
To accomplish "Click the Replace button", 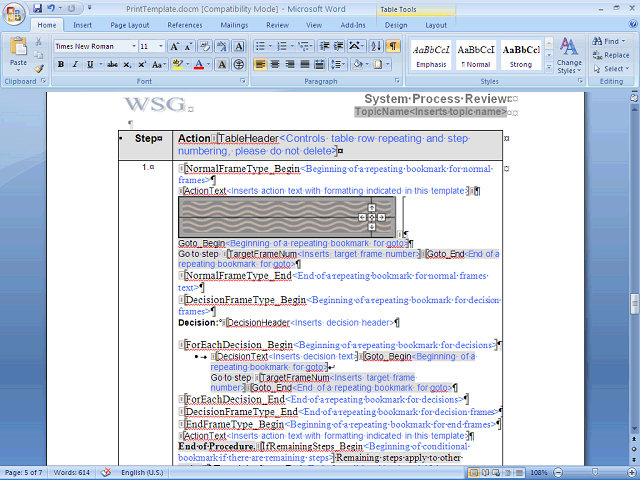I will pyautogui.click(x=611, y=55).
